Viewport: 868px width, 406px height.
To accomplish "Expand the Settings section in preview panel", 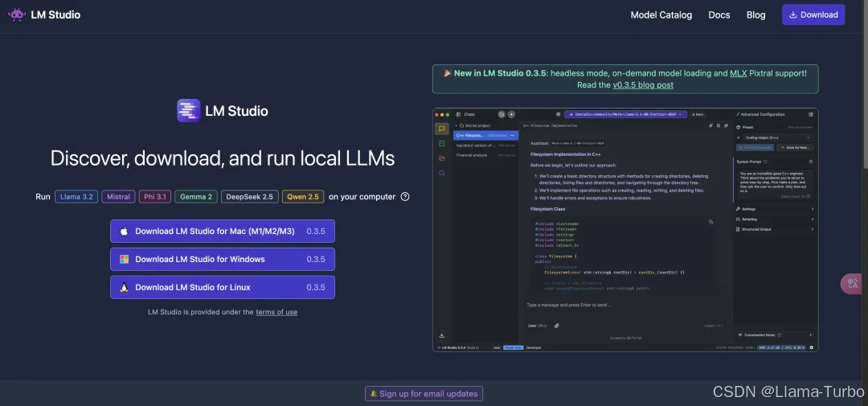I will tap(775, 209).
